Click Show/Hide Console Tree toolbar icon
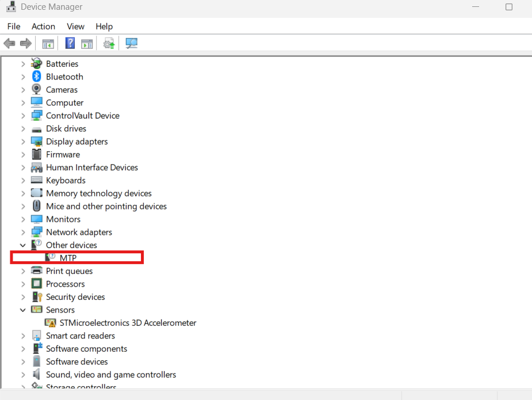The image size is (532, 400). 48,44
